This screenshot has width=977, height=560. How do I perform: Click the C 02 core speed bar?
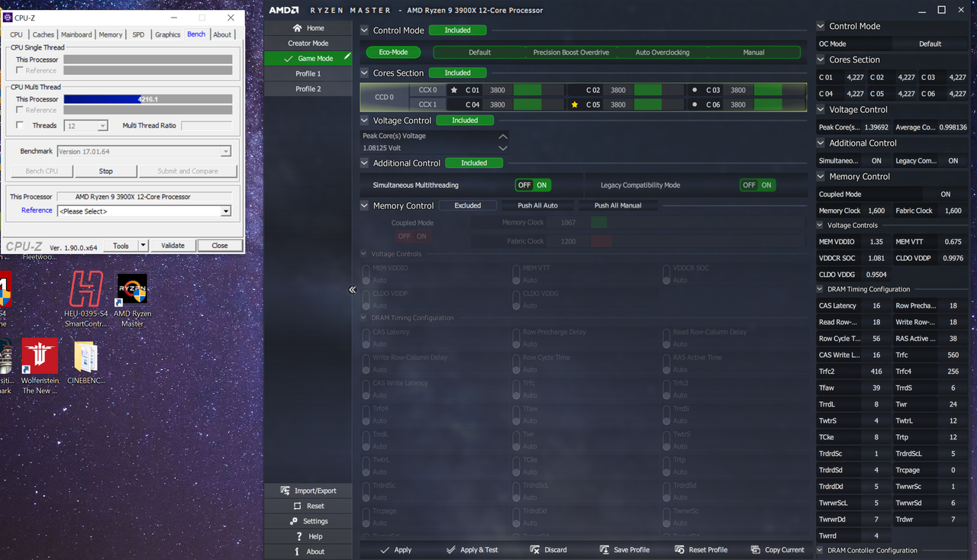(x=660, y=90)
